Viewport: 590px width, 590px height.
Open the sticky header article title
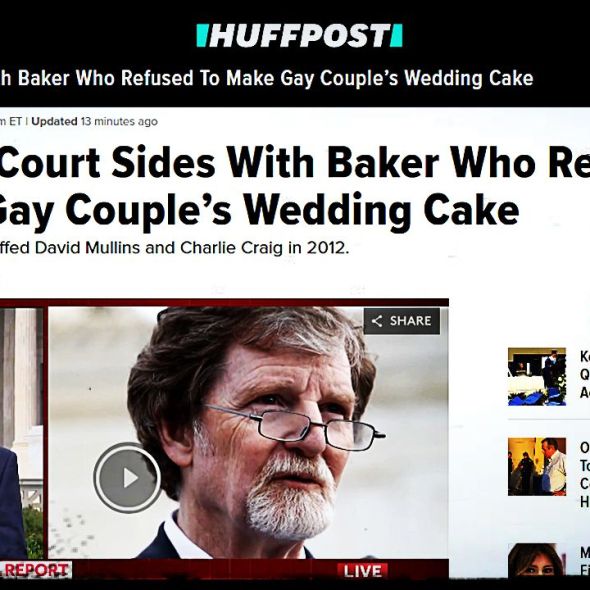click(x=266, y=78)
